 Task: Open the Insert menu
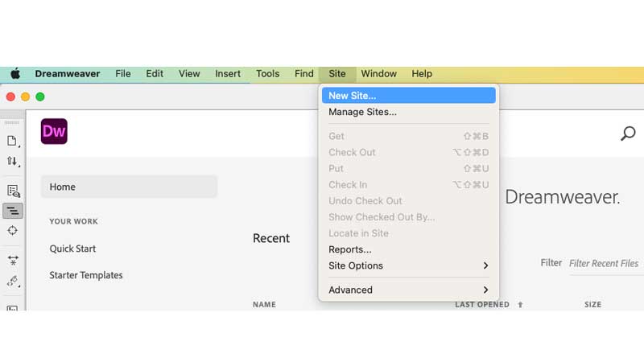click(x=228, y=74)
